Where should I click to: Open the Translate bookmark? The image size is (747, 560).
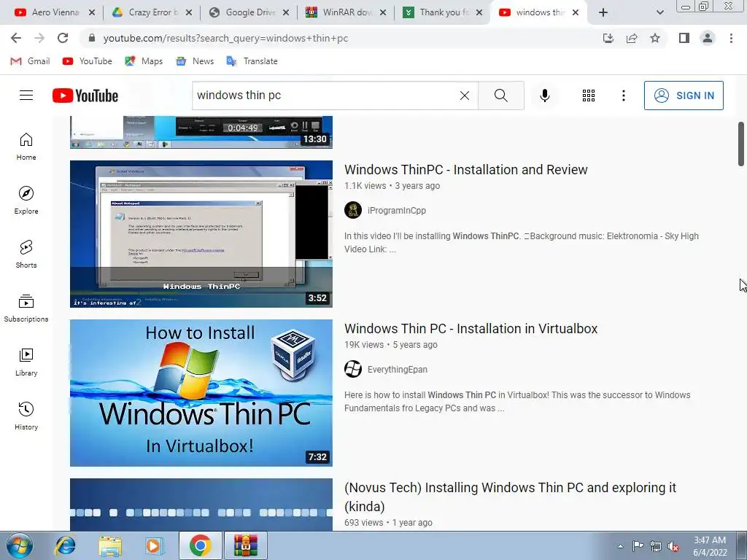tap(252, 61)
